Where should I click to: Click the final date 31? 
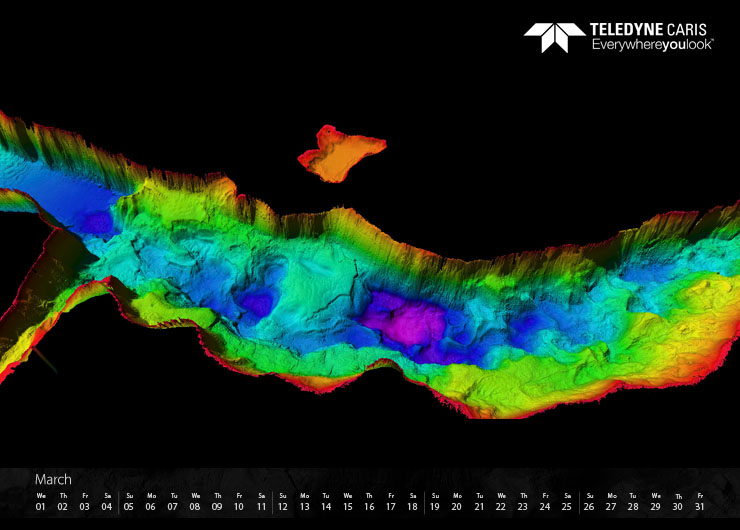pyautogui.click(x=699, y=506)
